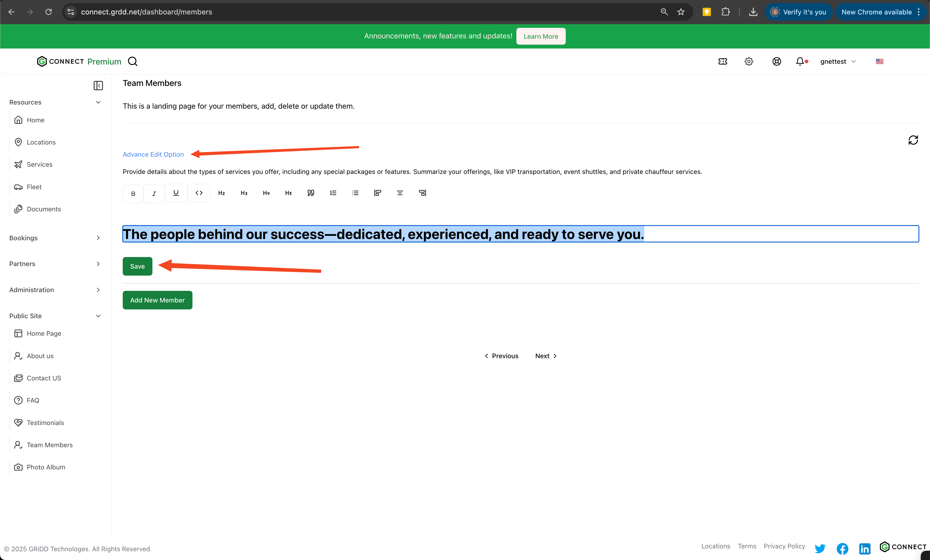
Task: Click into the highlighted headline text field
Action: point(520,234)
